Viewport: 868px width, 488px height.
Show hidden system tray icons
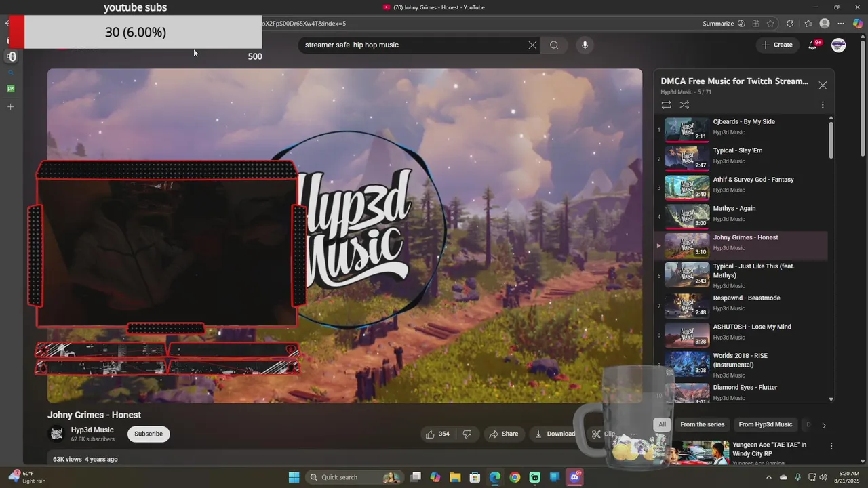coord(768,477)
